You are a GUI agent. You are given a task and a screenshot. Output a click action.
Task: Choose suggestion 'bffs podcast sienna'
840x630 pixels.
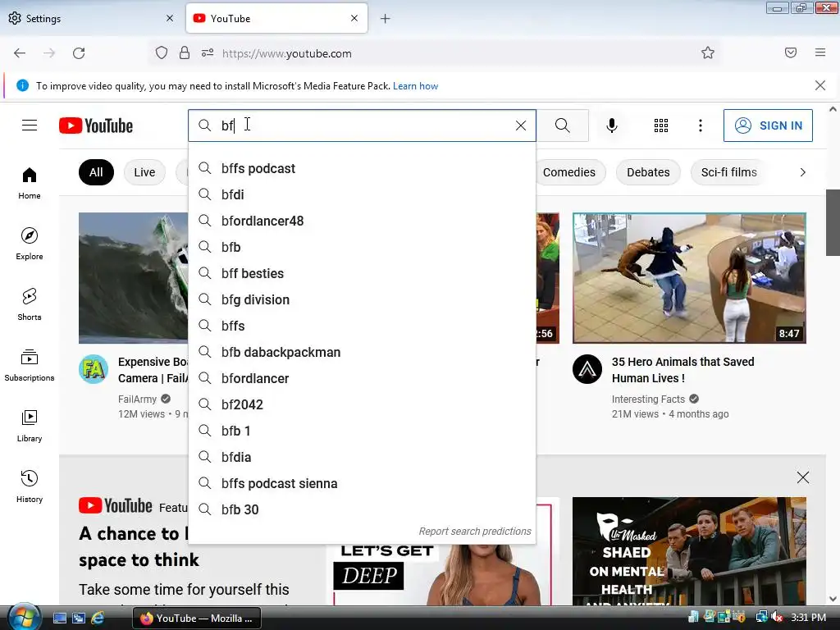click(x=362, y=483)
